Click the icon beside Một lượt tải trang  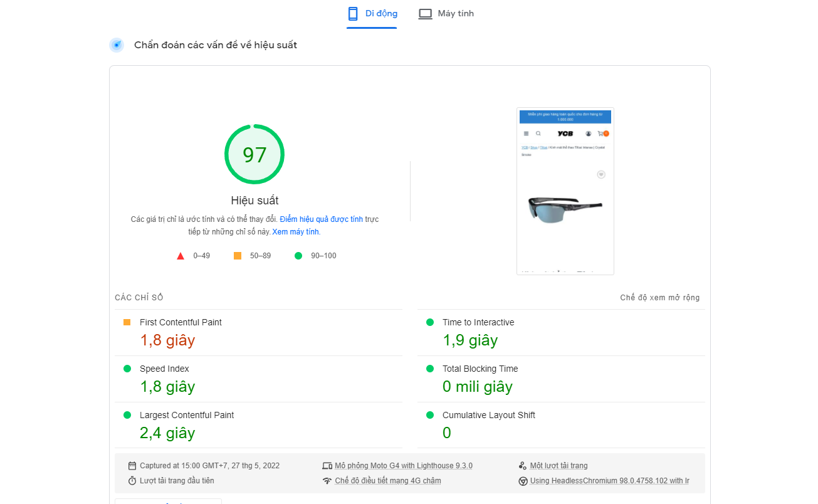tap(523, 466)
